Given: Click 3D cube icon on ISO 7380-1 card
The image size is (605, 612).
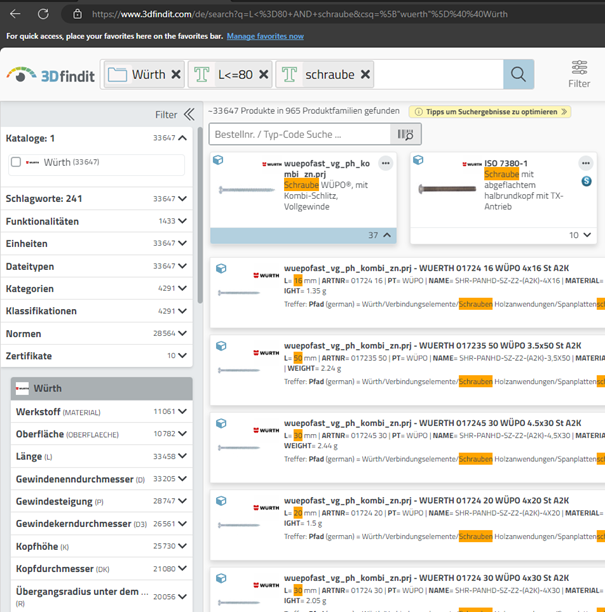Looking at the screenshot, I should point(418,160).
